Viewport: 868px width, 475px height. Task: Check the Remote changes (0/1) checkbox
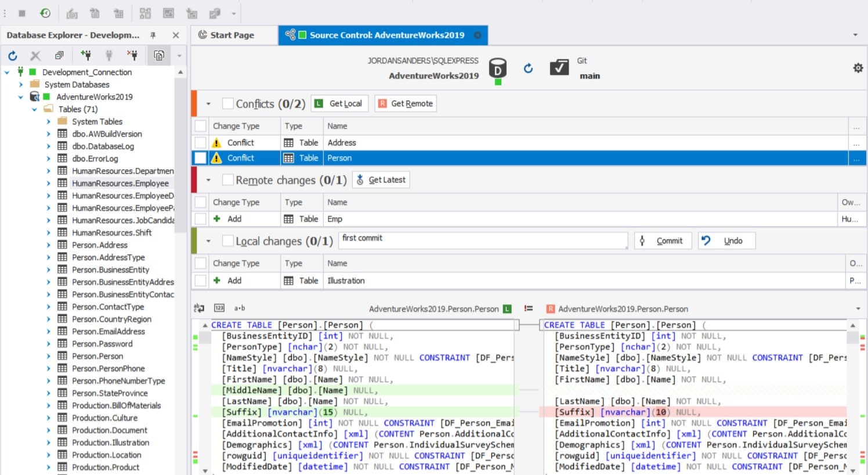coord(228,180)
